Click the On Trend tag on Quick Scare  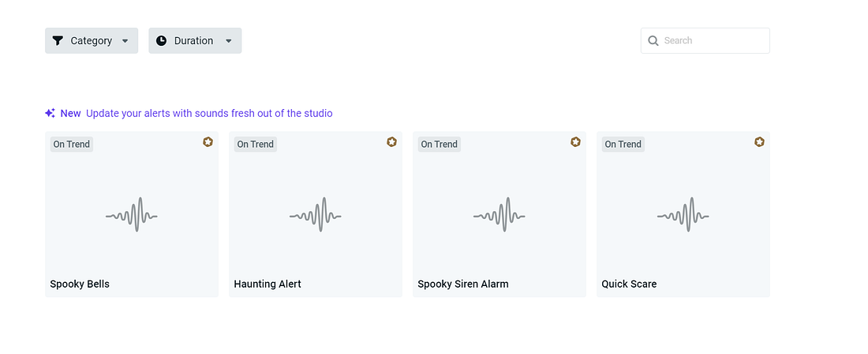tap(623, 144)
